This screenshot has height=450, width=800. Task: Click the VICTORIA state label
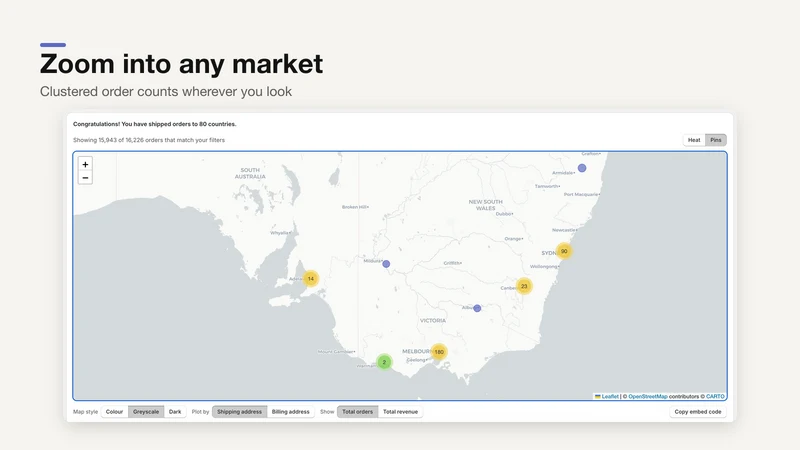pyautogui.click(x=433, y=320)
